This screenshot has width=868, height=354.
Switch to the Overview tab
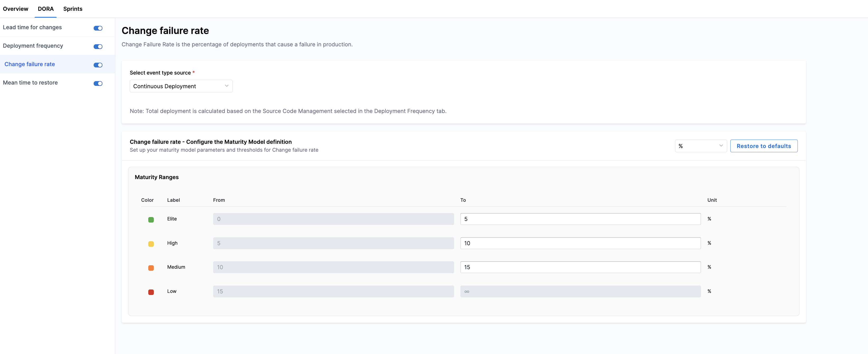pyautogui.click(x=16, y=9)
